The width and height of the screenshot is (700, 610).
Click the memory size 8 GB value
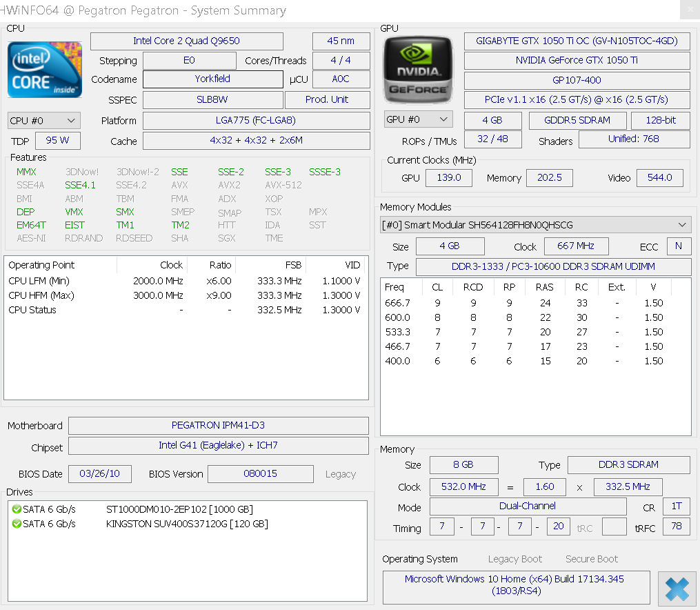tap(464, 465)
